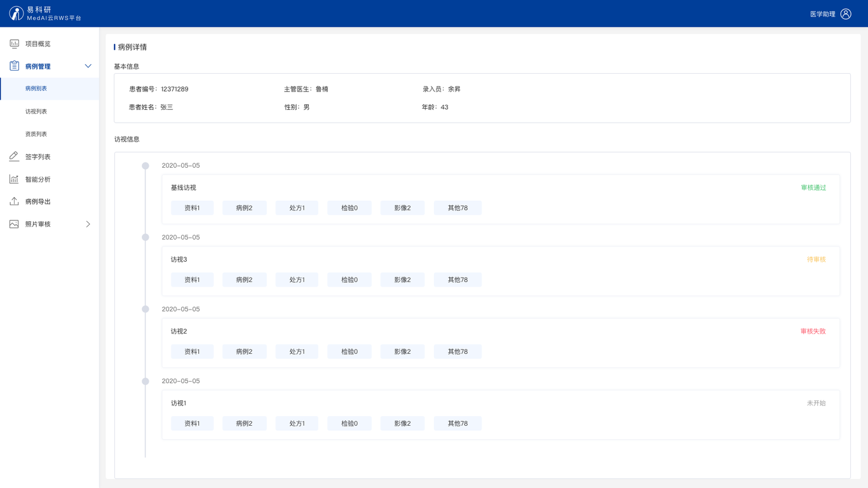
Task: Click 处方1 in 访视1 card
Action: [297, 423]
